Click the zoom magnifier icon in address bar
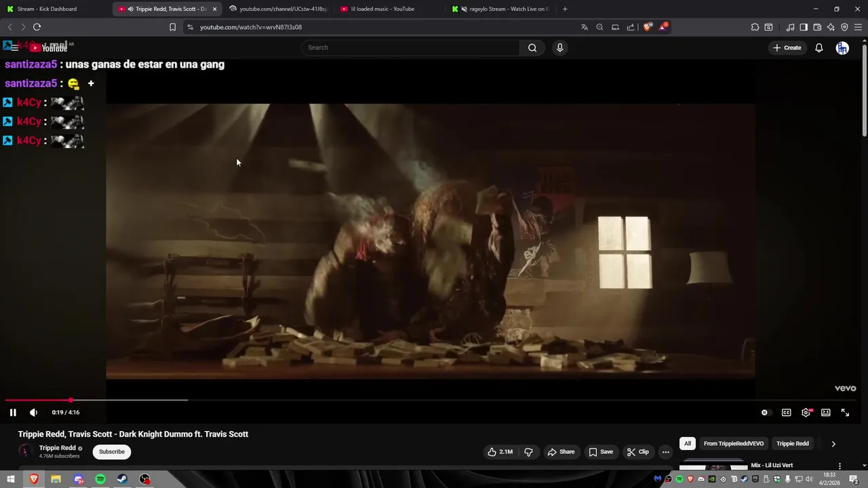Viewport: 868px width, 488px height. click(600, 27)
